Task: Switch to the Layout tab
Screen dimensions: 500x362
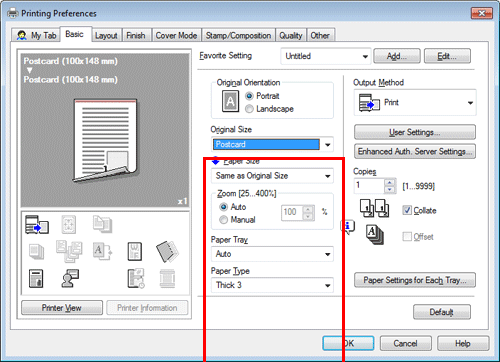Action: (106, 35)
